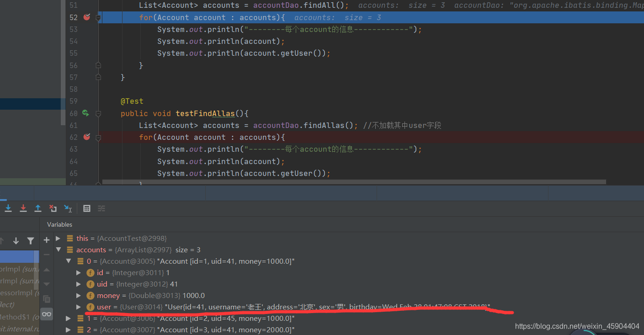Click the 'money = {Double@3013} 1000.0' value
Screen dimensions: 644x335
tap(193, 295)
